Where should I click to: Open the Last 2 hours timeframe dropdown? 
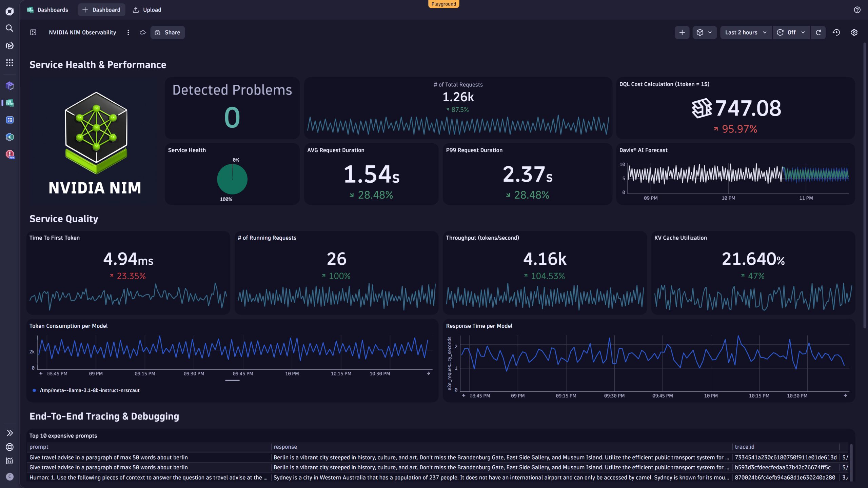point(746,32)
